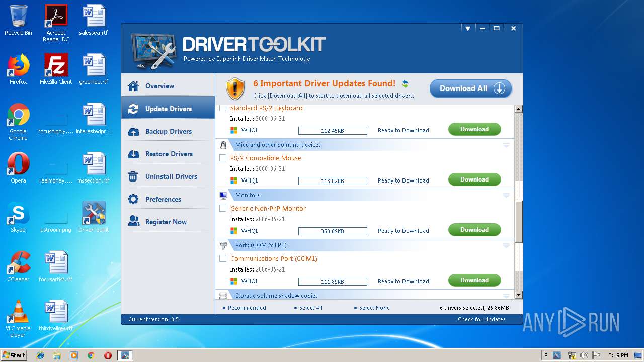Click the Monitors category icon
The image size is (644, 362).
click(x=223, y=195)
